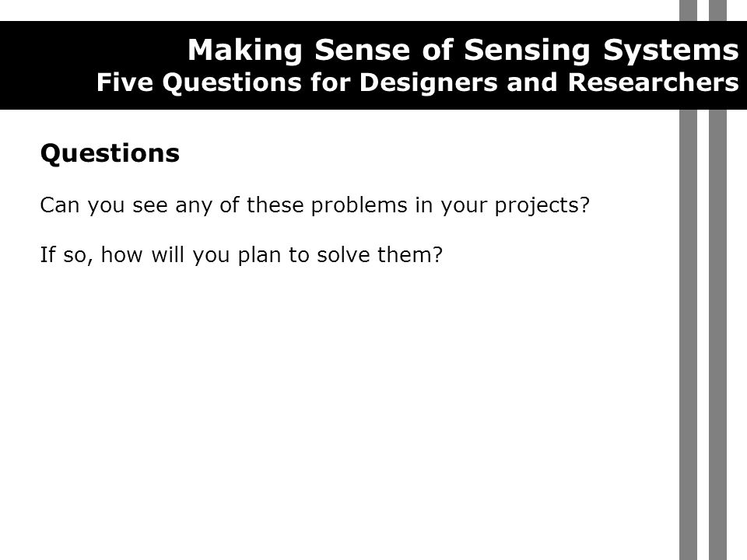Click the word 'projects?' in first question
Image resolution: width=747 pixels, height=560 pixels.
(x=542, y=205)
